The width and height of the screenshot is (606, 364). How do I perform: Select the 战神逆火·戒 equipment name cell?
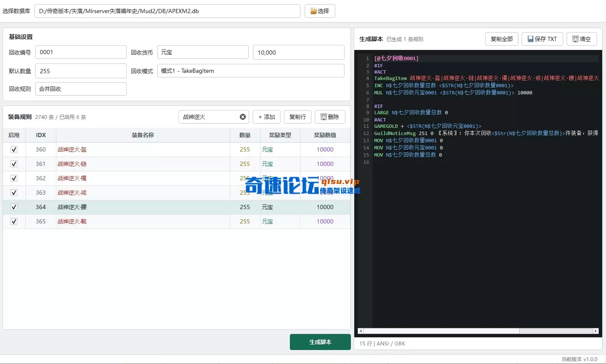(143, 193)
